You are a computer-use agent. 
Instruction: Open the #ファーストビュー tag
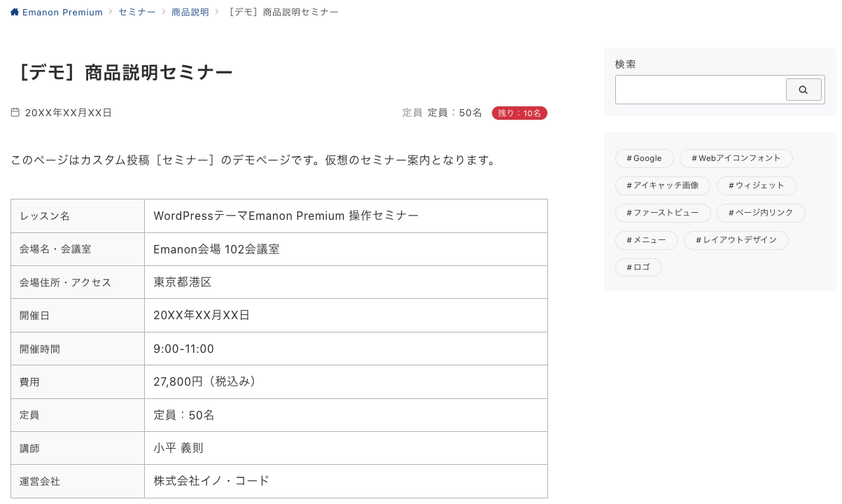tap(663, 213)
